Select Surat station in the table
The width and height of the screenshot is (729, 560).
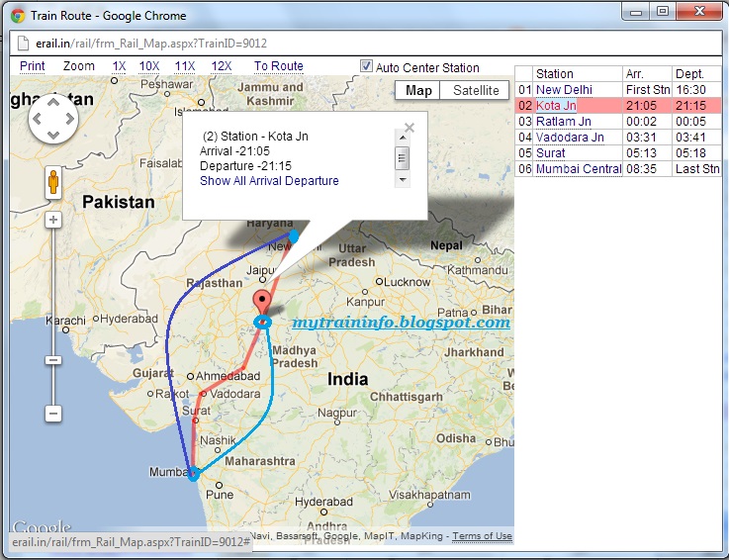click(x=551, y=153)
